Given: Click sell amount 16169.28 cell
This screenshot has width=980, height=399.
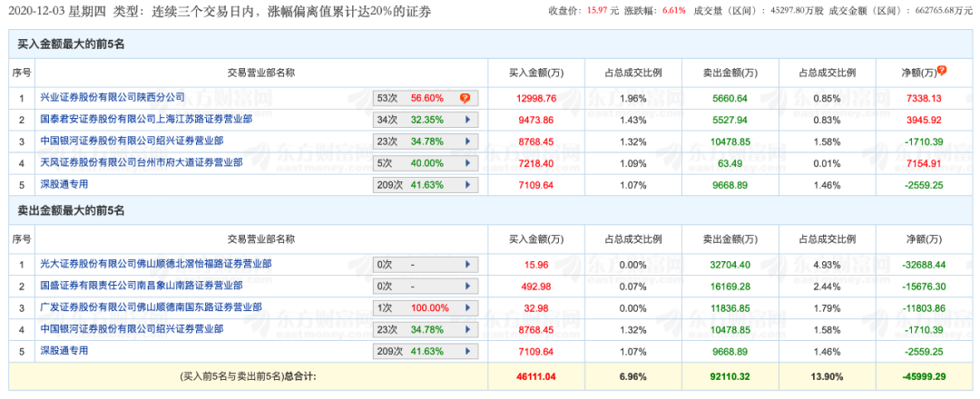Looking at the screenshot, I should (730, 287).
